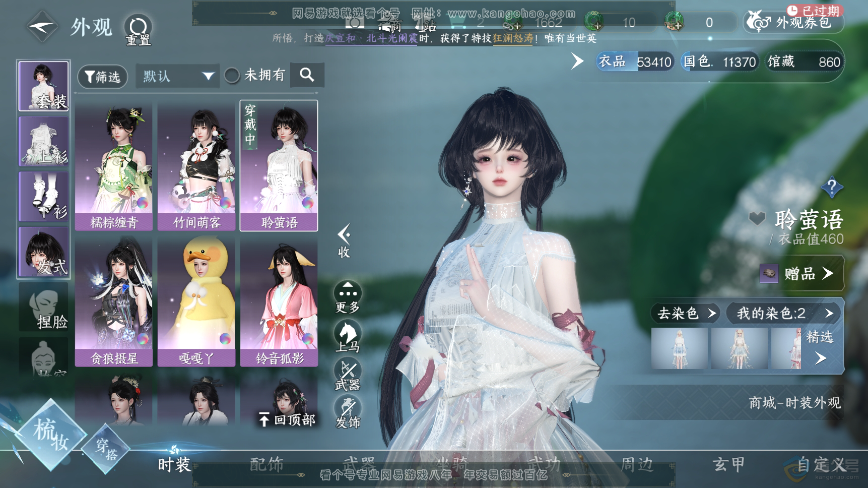Switch to the 武器 bottom tab

[x=359, y=464]
